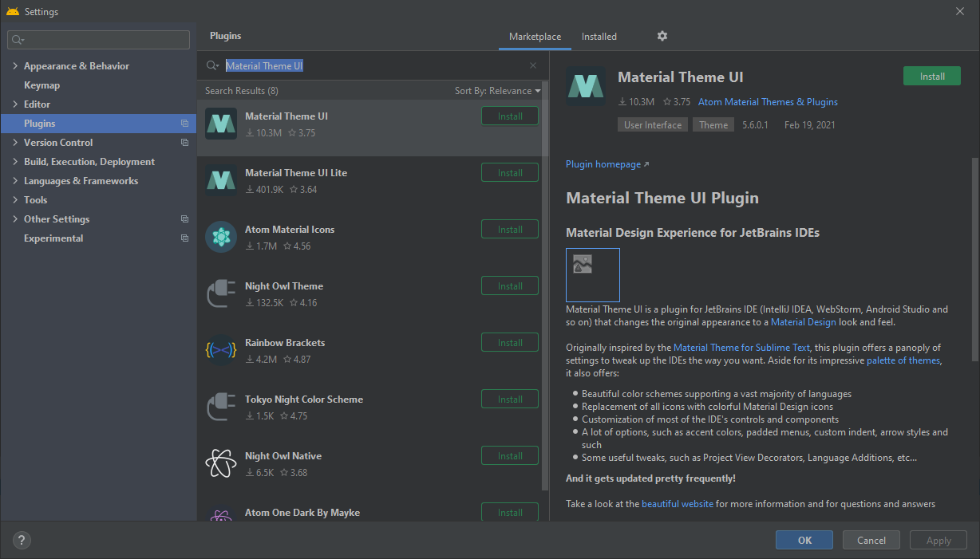This screenshot has width=980, height=559.
Task: Click the Feb 19, 2021 release date
Action: [x=809, y=125]
